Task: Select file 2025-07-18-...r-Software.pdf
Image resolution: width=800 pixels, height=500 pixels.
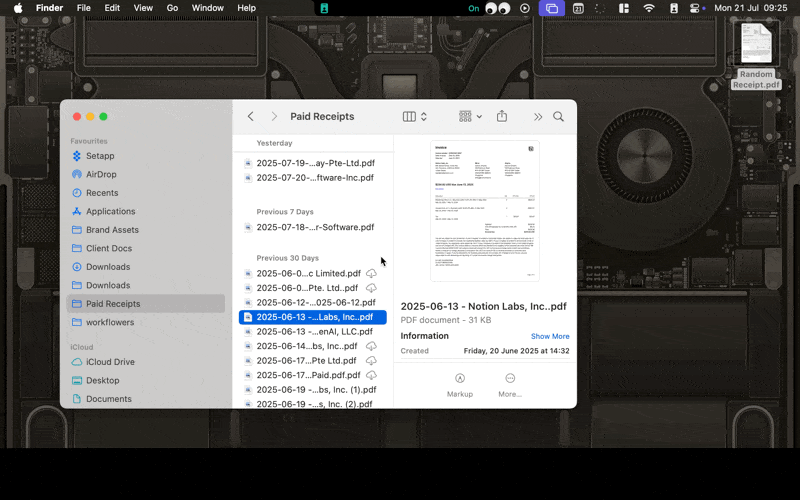Action: [313, 227]
